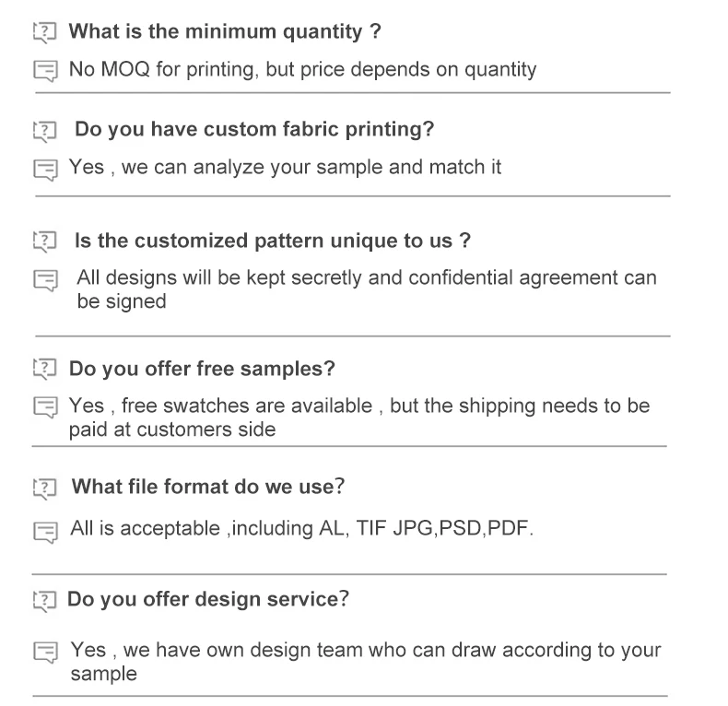Click 'Is the customized pattern unique' question
The width and height of the screenshot is (728, 706).
click(273, 241)
